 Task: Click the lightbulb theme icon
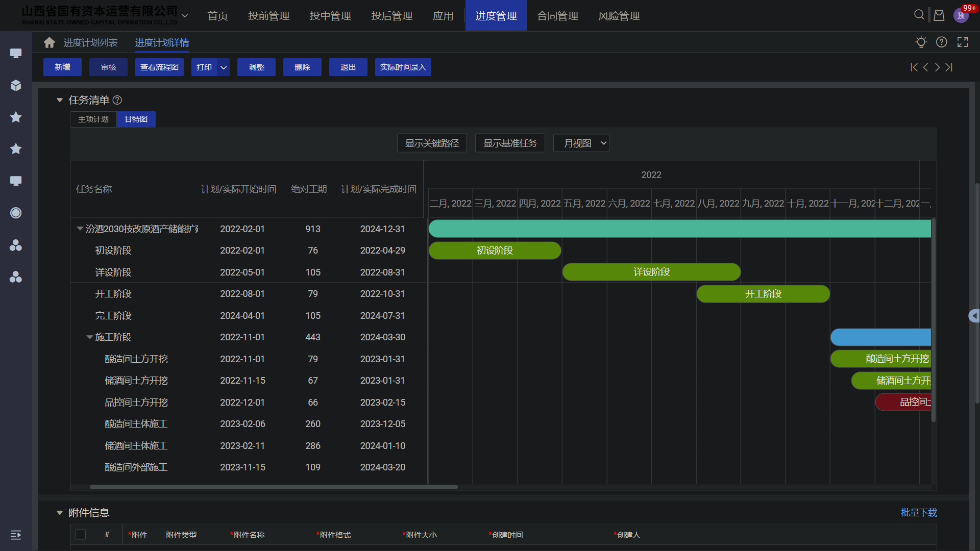921,42
